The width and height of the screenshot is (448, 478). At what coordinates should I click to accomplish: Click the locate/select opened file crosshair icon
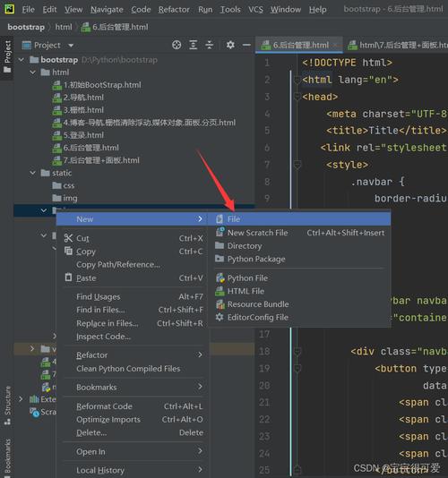point(177,45)
